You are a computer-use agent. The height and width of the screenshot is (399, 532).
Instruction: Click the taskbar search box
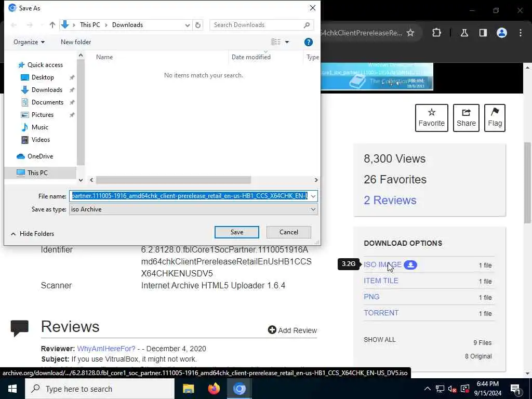(100, 389)
